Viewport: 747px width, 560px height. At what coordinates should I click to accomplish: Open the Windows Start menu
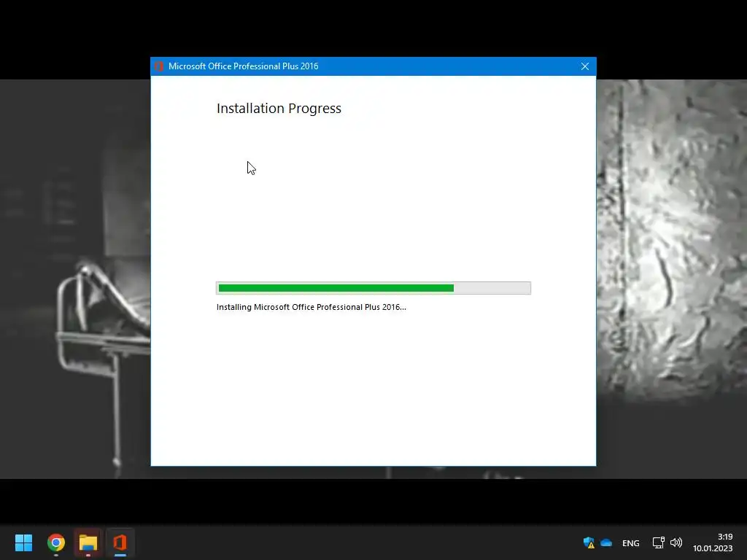coord(23,542)
